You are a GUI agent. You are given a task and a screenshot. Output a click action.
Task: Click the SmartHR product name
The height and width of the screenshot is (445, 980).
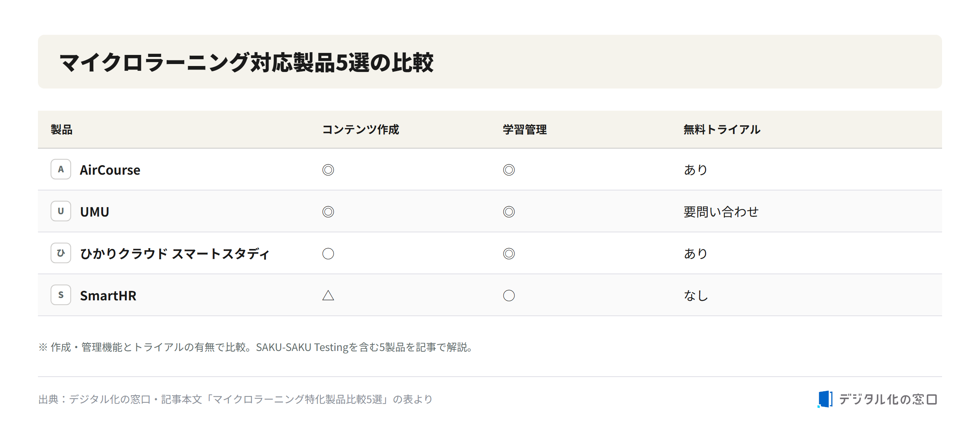point(108,296)
